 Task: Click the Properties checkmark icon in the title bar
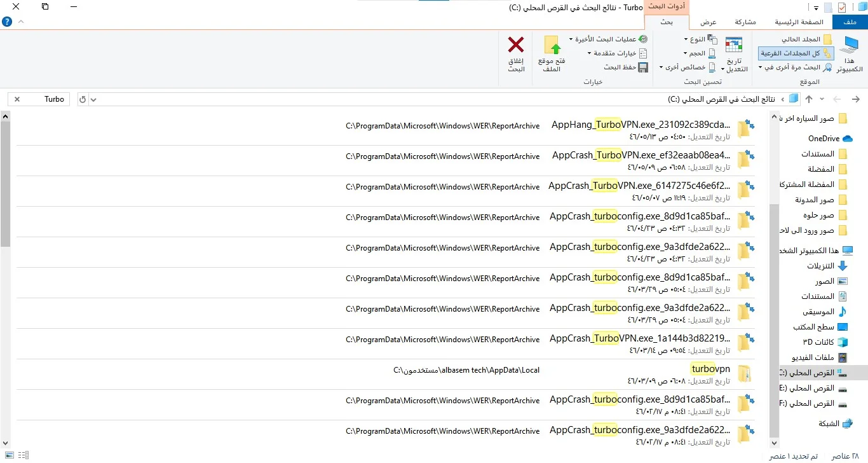(x=842, y=7)
